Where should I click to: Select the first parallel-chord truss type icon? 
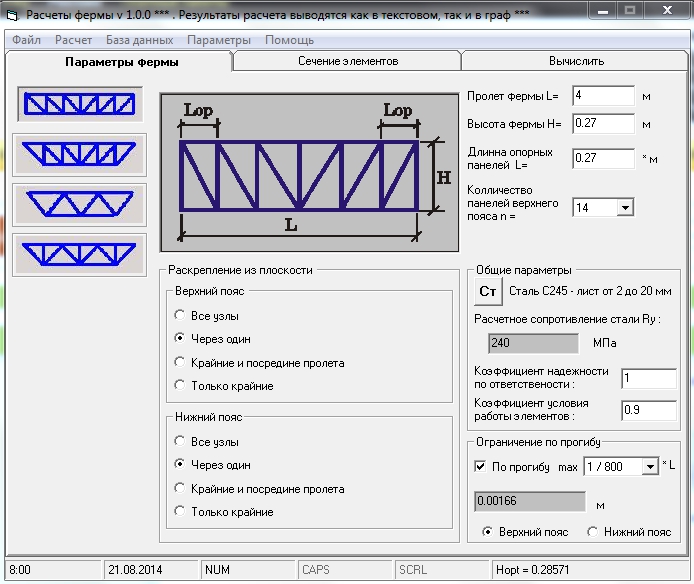pyautogui.click(x=81, y=104)
